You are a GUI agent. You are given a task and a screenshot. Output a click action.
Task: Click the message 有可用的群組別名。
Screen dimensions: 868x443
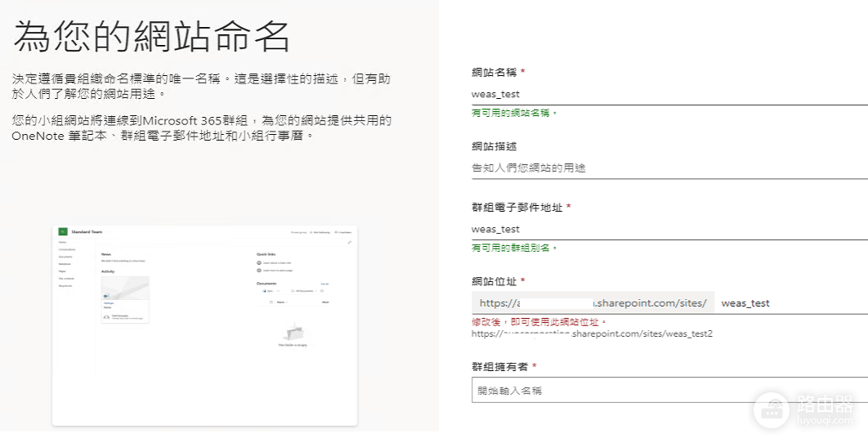[514, 248]
